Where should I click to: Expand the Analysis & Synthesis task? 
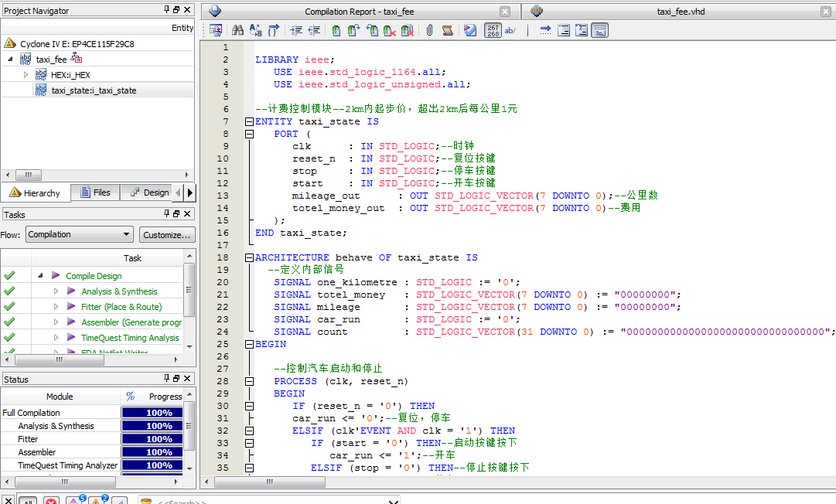click(x=56, y=291)
